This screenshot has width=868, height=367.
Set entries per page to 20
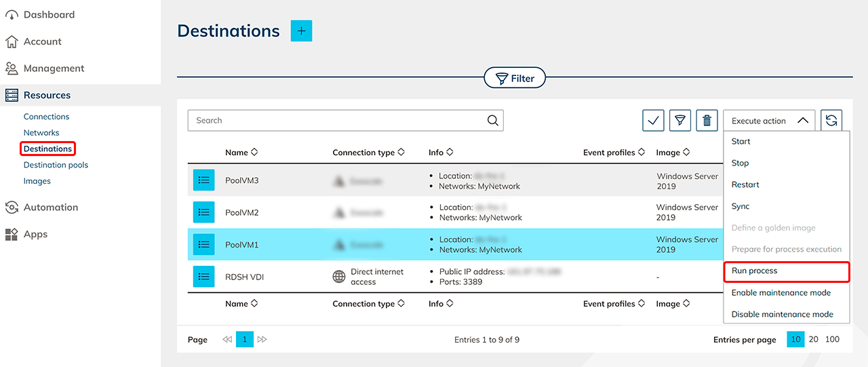[x=813, y=339]
